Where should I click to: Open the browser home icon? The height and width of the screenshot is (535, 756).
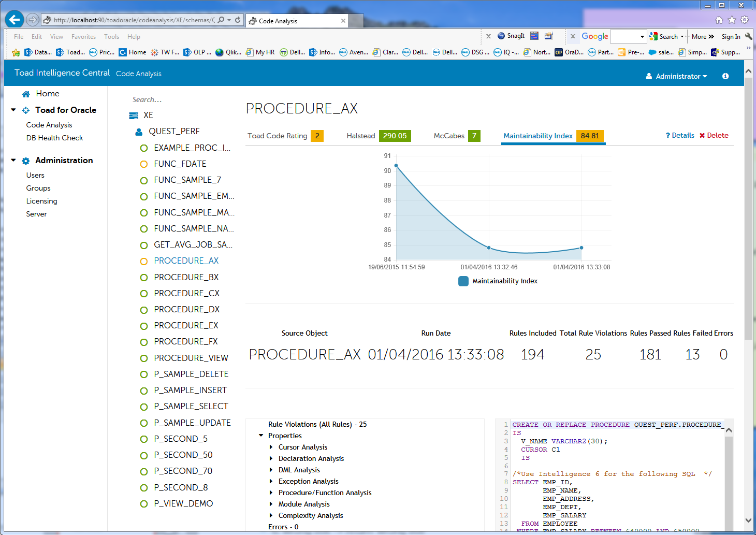tap(719, 20)
